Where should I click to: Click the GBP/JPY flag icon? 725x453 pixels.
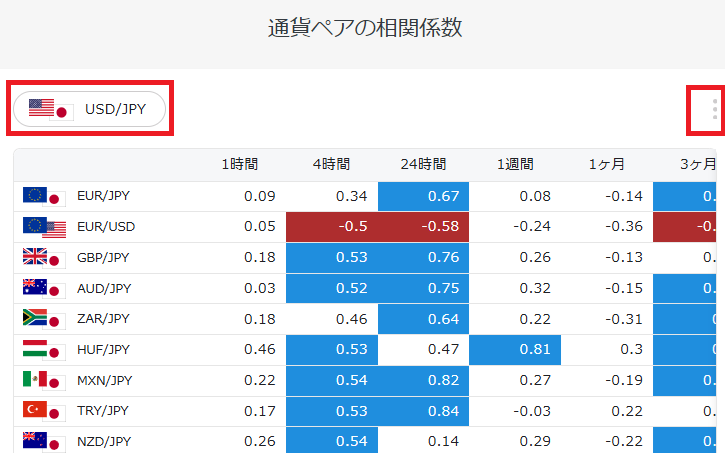point(44,258)
